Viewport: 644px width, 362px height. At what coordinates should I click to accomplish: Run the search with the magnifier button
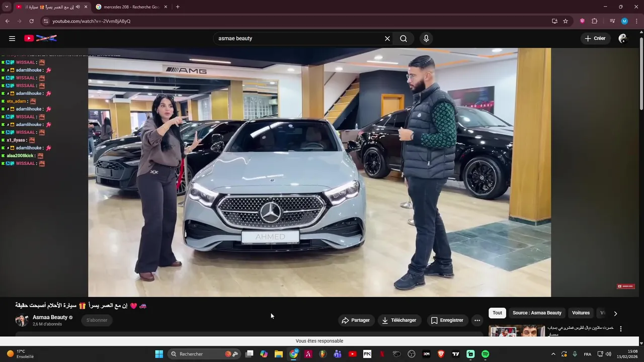click(404, 38)
